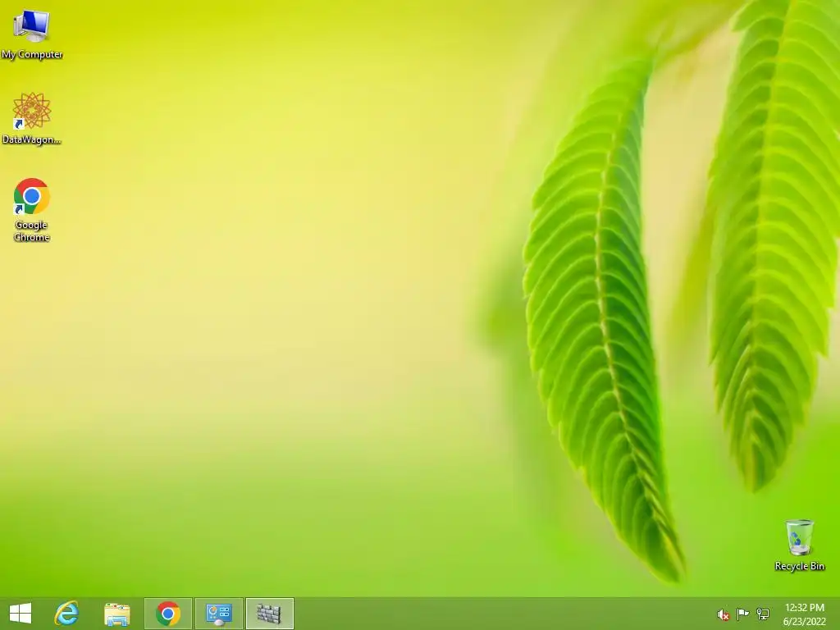Switch to the Firewall brick-wall taskbar app

269,614
